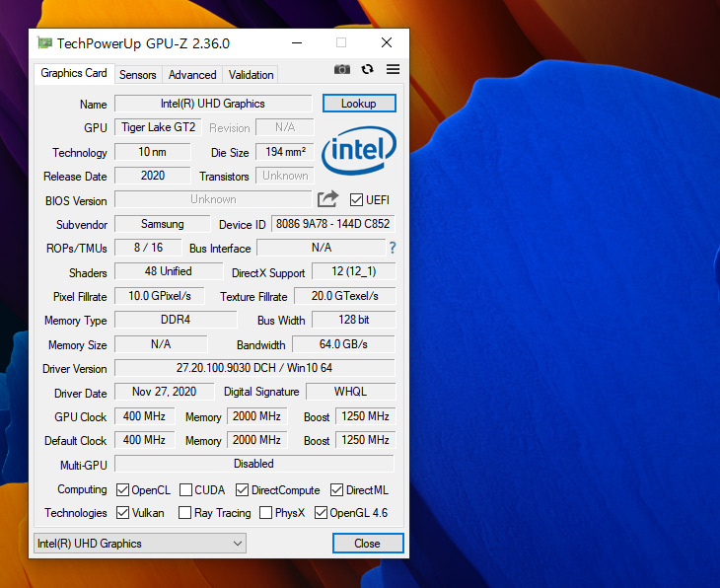Viewport: 720px width, 588px height.
Task: Click the Memory Type field DDR4
Action: pos(176,320)
